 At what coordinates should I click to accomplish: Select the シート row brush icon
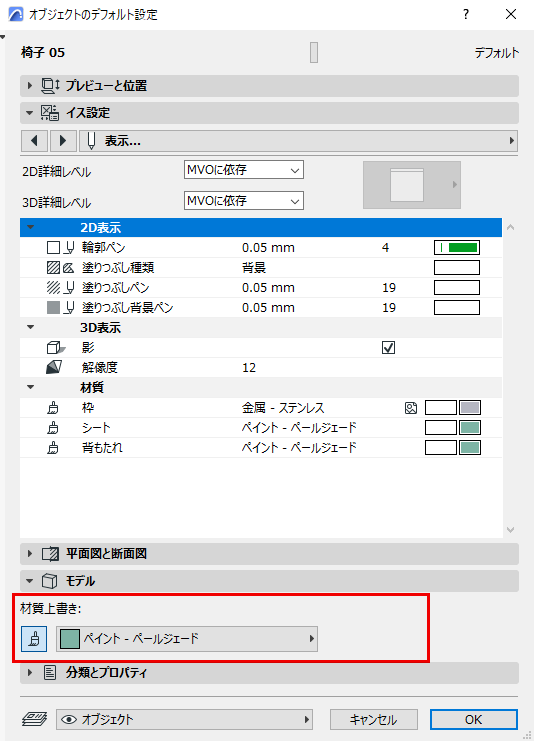(53, 428)
